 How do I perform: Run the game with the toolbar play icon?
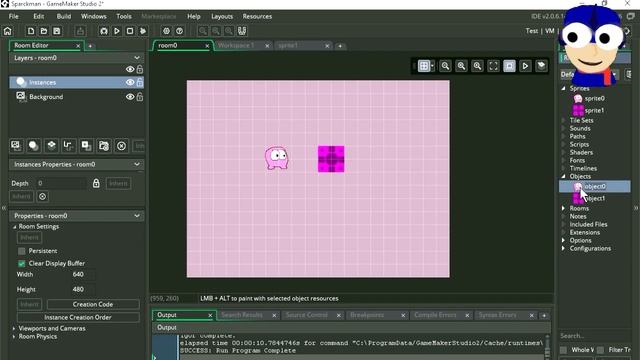click(117, 31)
